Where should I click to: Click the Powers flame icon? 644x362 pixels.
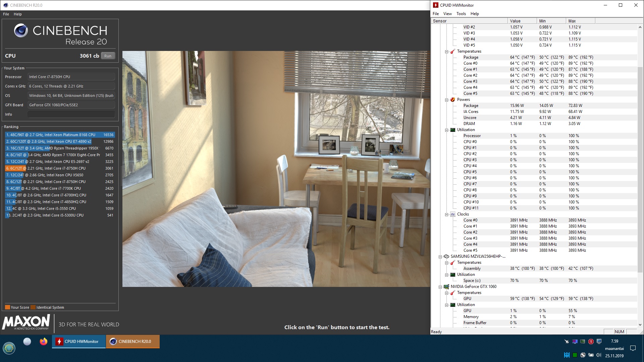pyautogui.click(x=452, y=100)
